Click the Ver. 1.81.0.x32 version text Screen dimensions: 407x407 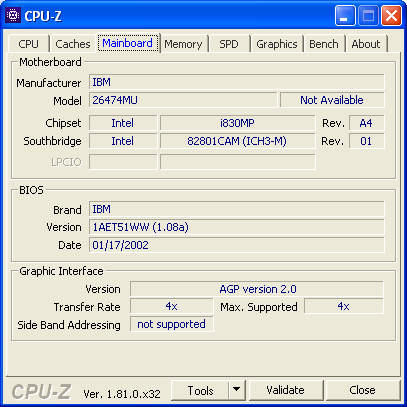click(122, 394)
